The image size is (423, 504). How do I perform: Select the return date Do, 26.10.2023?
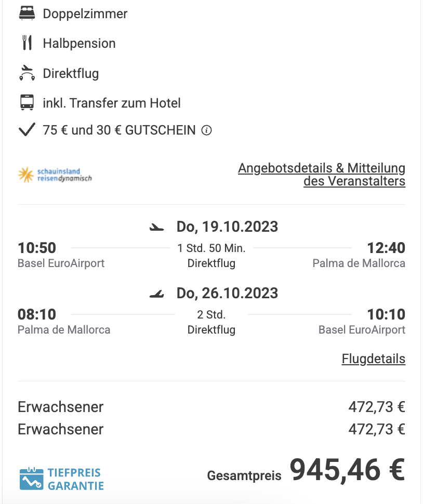(x=227, y=293)
